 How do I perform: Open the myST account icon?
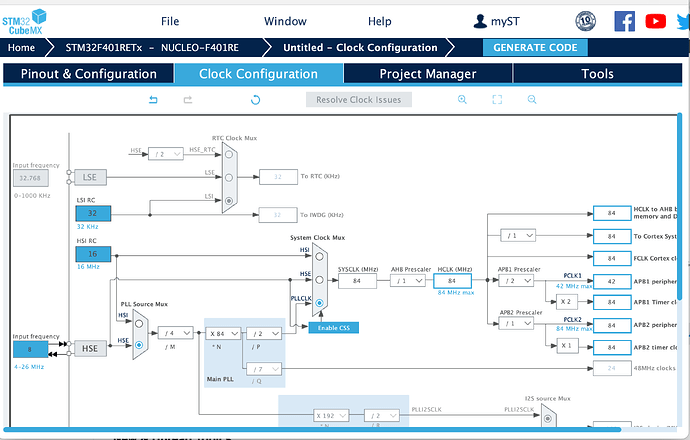[x=480, y=21]
